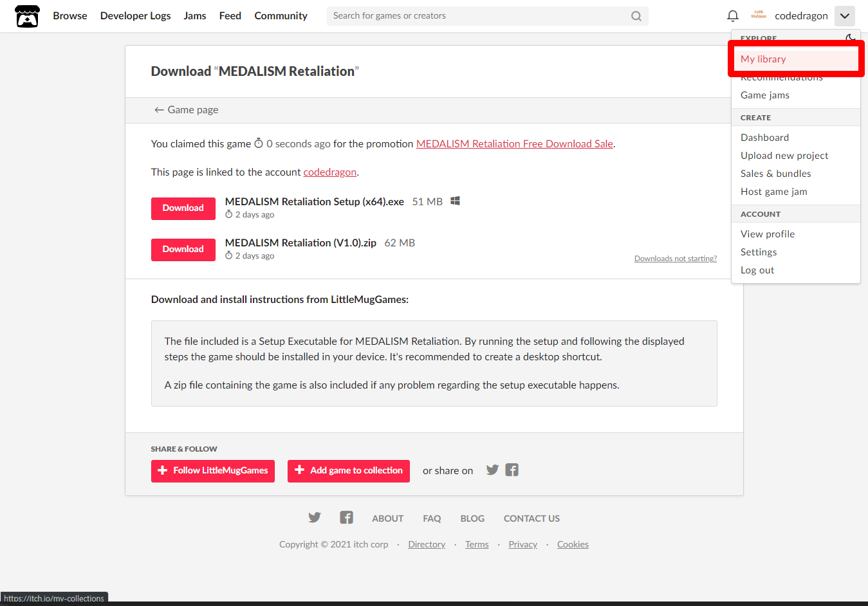Open CONTACT US footer link
This screenshot has height=606, width=868.
[x=531, y=519]
